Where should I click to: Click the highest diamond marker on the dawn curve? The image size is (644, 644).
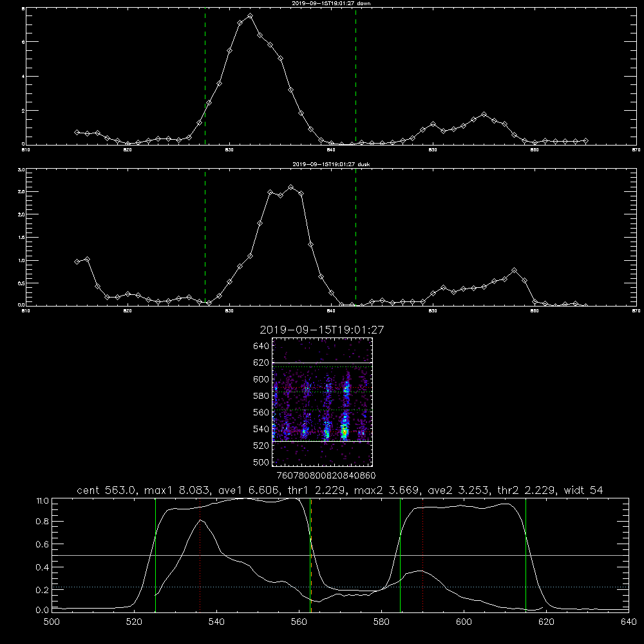tap(250, 16)
